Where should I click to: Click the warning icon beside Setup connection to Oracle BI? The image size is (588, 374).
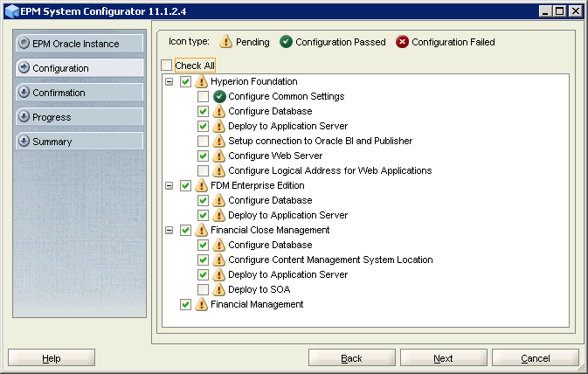(x=219, y=141)
